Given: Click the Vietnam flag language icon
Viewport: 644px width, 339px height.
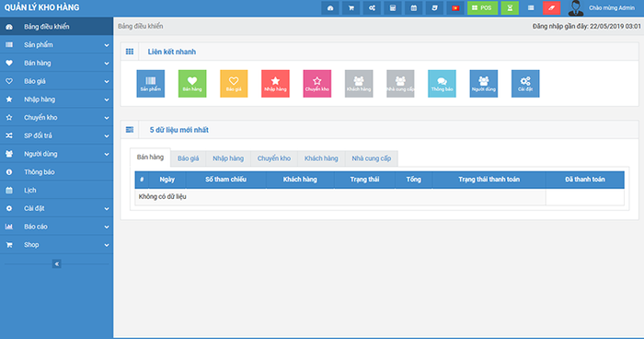Looking at the screenshot, I should (x=455, y=7).
